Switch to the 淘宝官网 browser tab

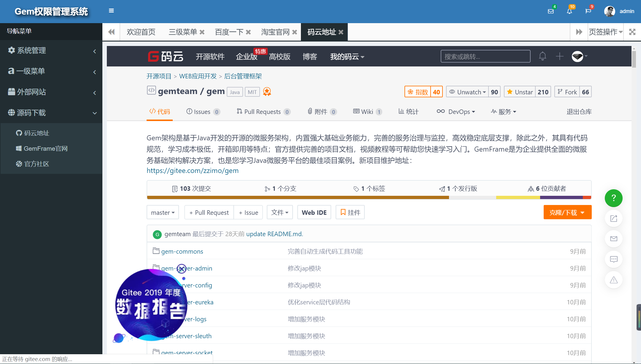pos(275,32)
